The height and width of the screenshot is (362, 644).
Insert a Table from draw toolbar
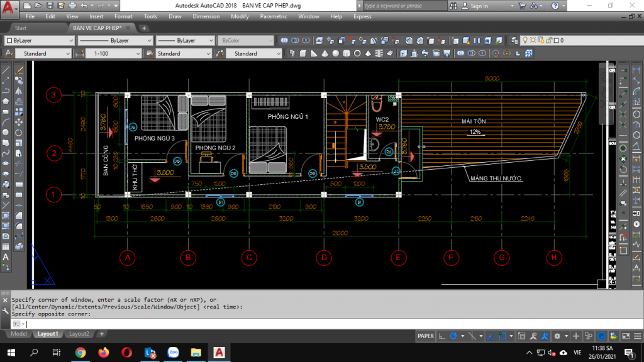click(x=6, y=246)
